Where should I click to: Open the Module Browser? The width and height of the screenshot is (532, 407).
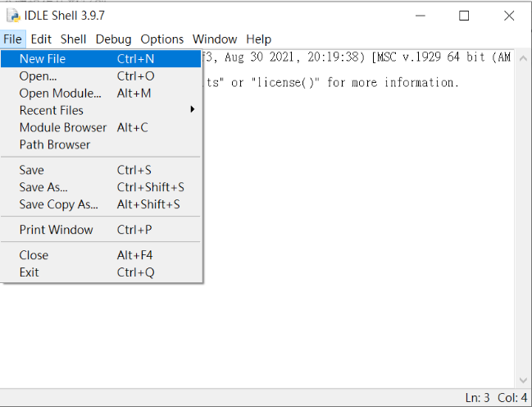(x=101, y=127)
